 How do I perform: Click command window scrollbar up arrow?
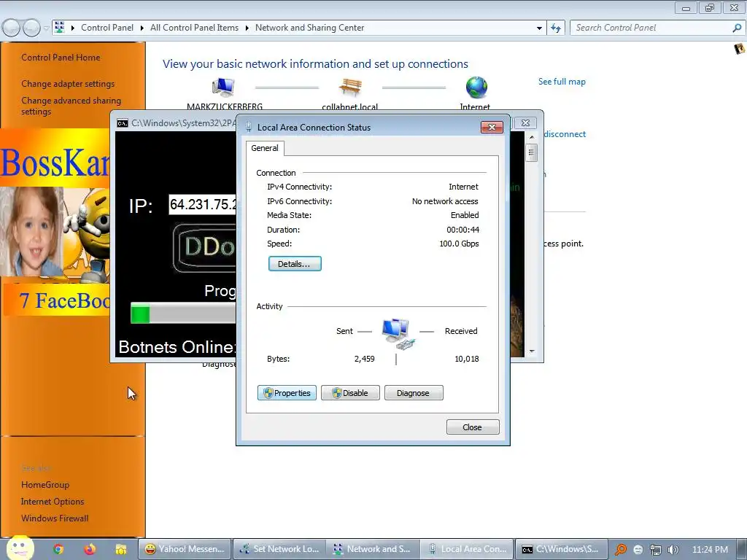point(532,137)
